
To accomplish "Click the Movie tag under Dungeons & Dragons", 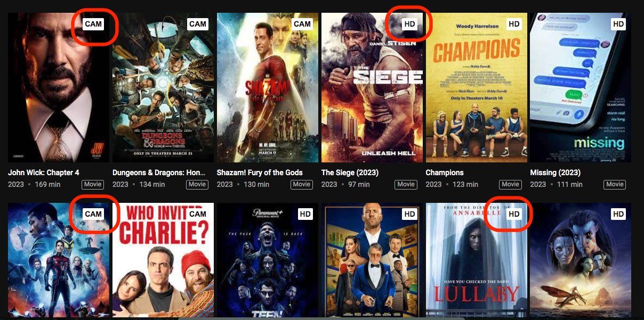I will click(197, 184).
